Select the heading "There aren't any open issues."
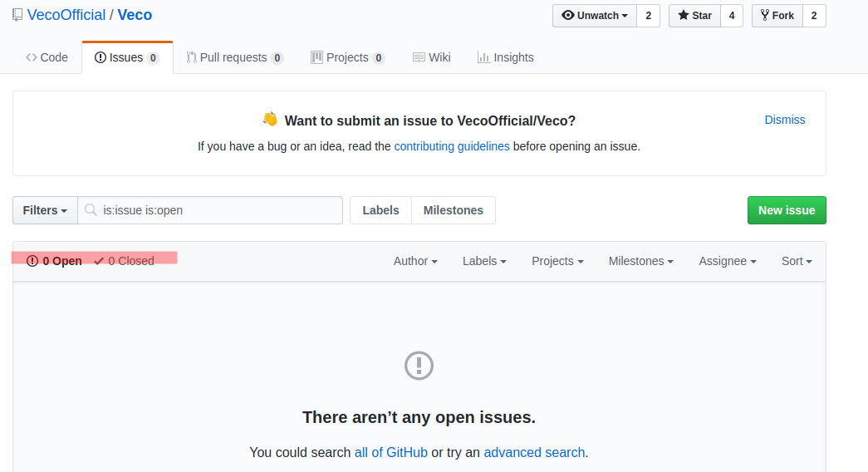This screenshot has width=868, height=472. coord(419,417)
